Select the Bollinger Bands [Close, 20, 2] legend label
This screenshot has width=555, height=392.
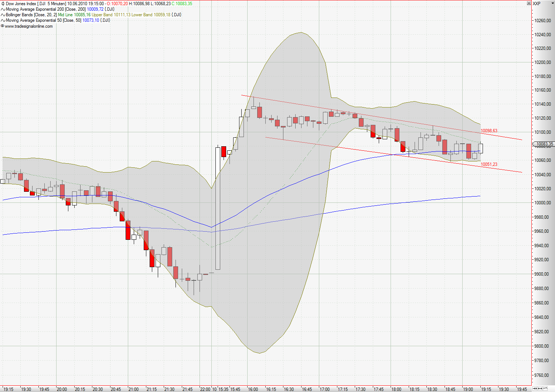tap(31, 15)
